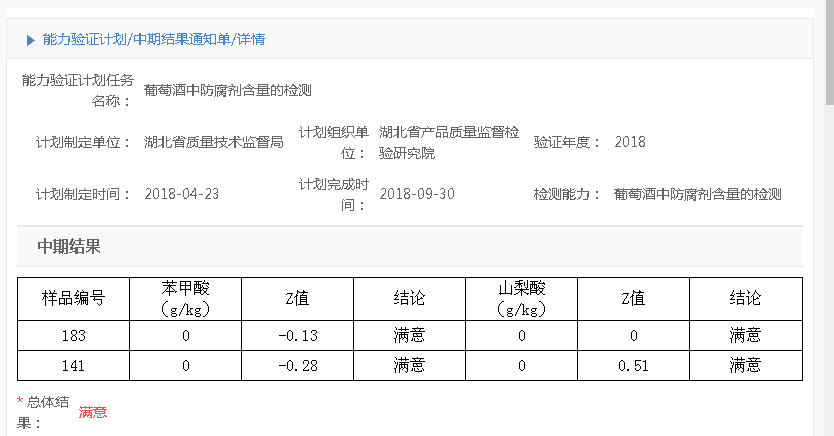This screenshot has height=436, width=834.
Task: Click the 能力验证计划/中期结果通知单/详情 breadcrumb title
Action: click(153, 40)
